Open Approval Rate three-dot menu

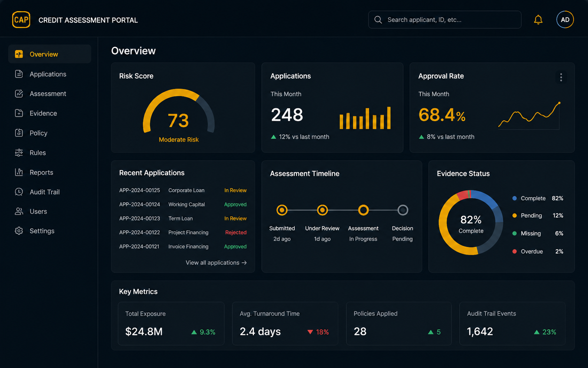click(x=561, y=77)
